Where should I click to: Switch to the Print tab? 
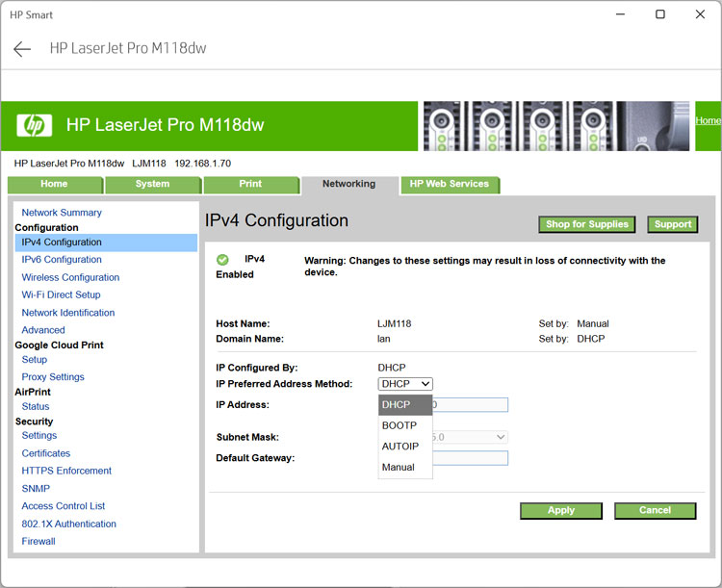click(x=250, y=184)
